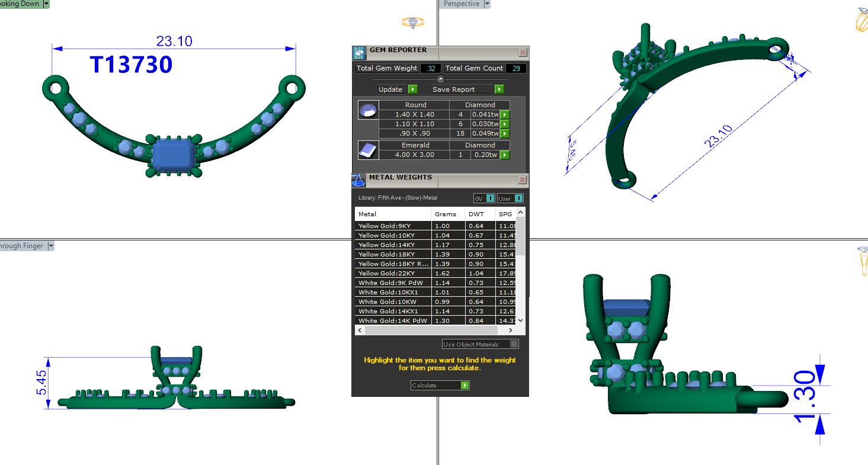Open the Perspective viewport dropdown arrow
Viewport: 868px width, 465px height.
[x=487, y=4]
